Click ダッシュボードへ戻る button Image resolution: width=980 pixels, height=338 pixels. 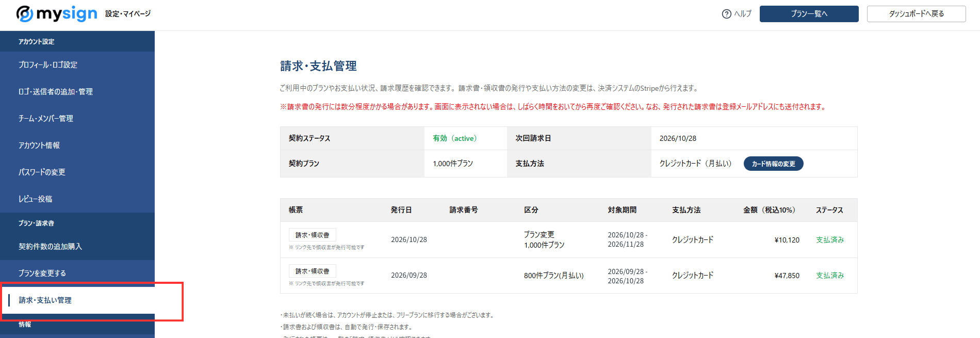pyautogui.click(x=916, y=14)
